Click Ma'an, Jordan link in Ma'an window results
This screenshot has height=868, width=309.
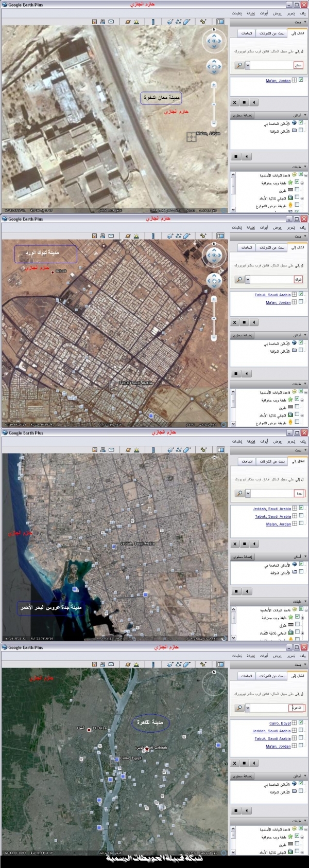(278, 81)
